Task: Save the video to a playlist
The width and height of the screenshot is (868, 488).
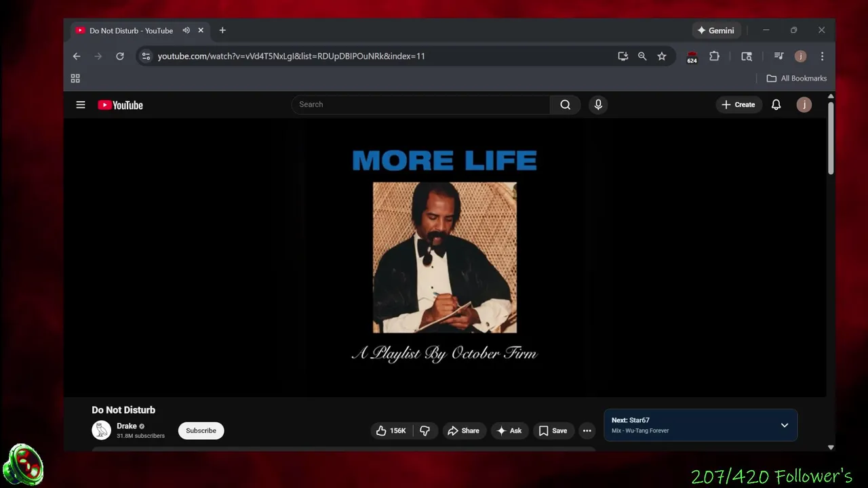Action: pyautogui.click(x=553, y=430)
